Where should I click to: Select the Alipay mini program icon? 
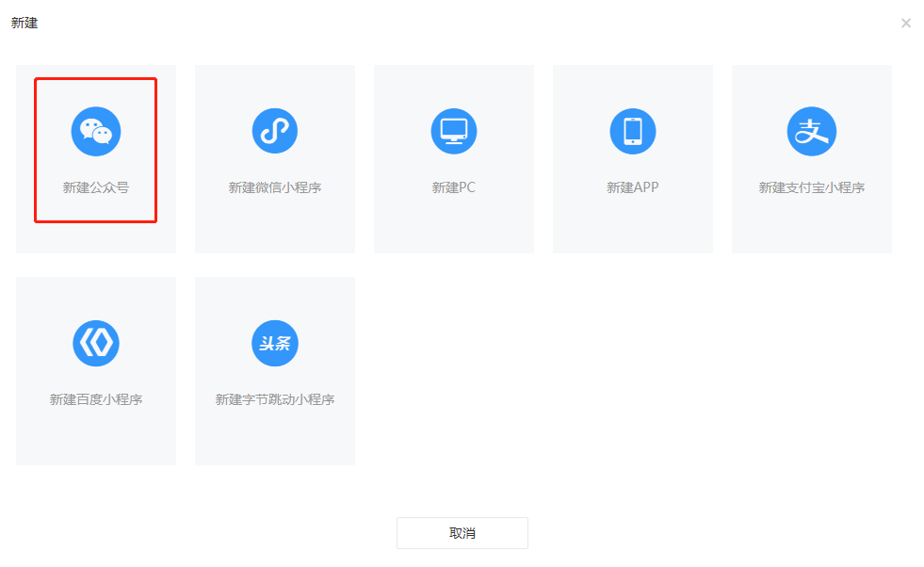812,132
